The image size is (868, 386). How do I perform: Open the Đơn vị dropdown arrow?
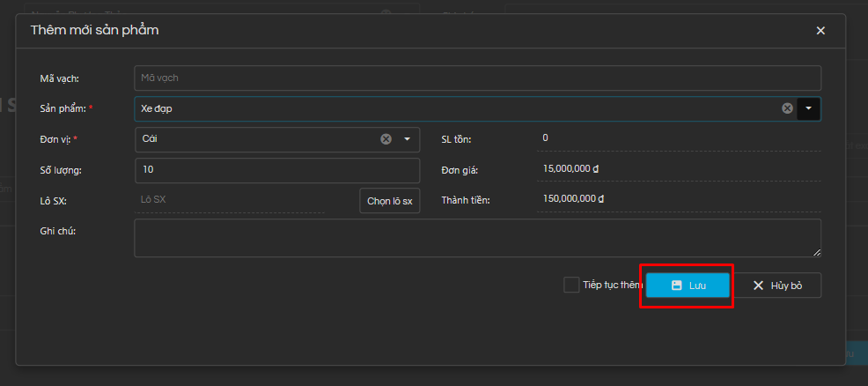408,139
